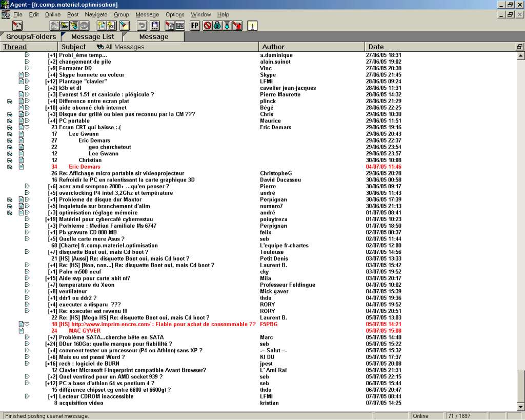
Task: Expand the Lecteur CDROM inaccessible thread
Action: point(27,396)
